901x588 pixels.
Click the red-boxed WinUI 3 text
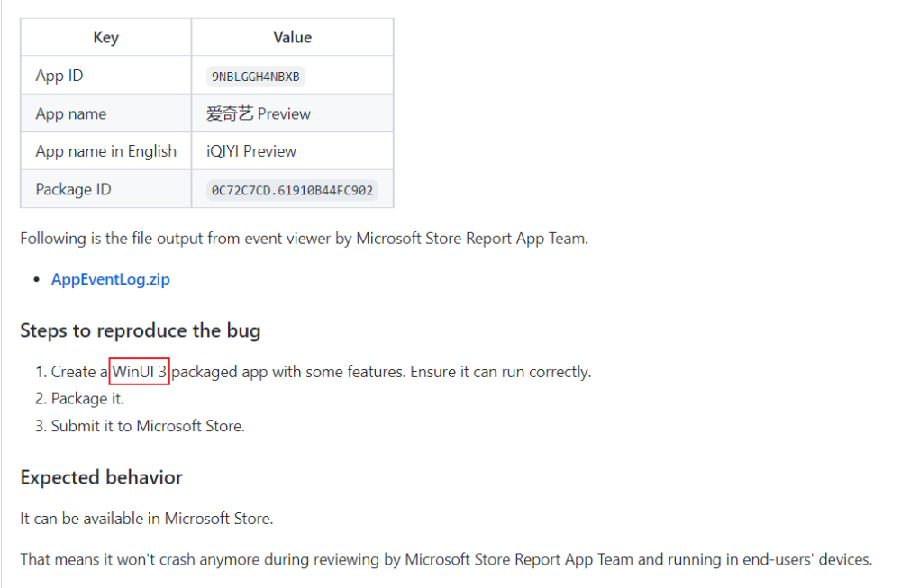point(140,371)
